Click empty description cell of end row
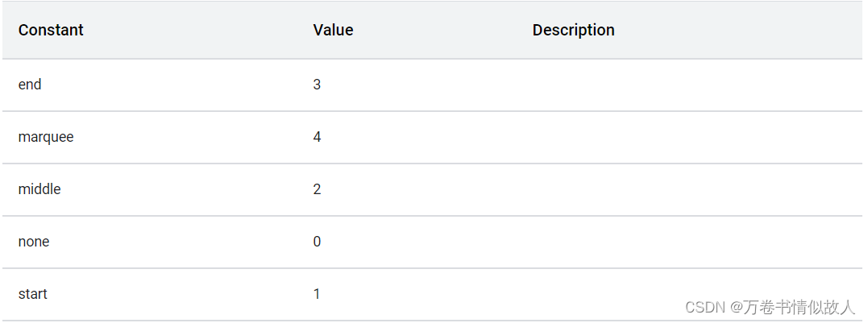 696,85
